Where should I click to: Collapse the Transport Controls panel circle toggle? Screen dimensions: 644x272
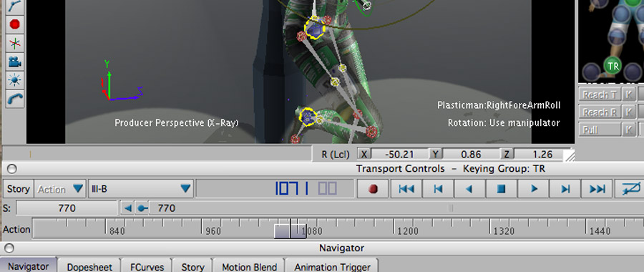(x=11, y=169)
